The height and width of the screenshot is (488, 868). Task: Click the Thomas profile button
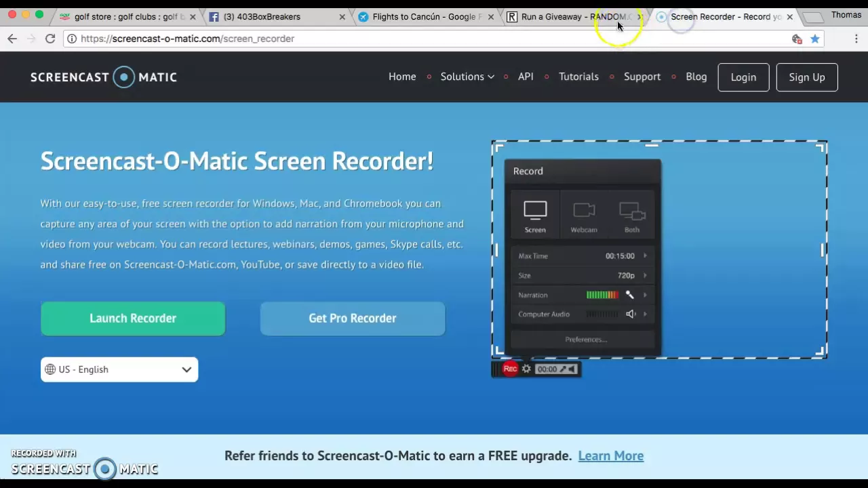(846, 14)
